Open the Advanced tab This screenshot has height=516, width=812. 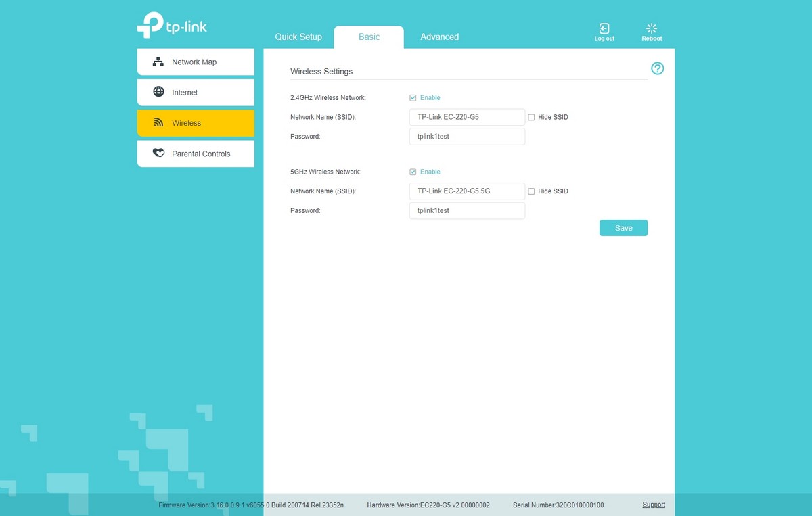(x=439, y=37)
